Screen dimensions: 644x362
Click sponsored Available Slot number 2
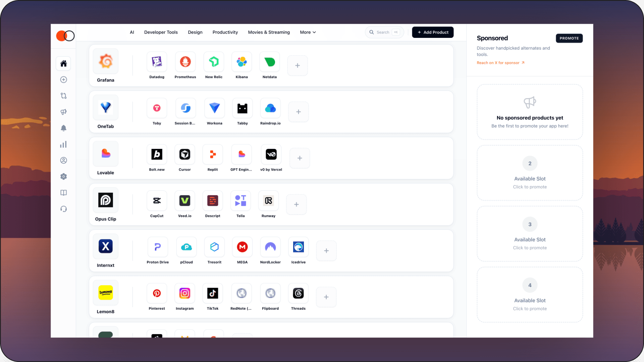[530, 173]
